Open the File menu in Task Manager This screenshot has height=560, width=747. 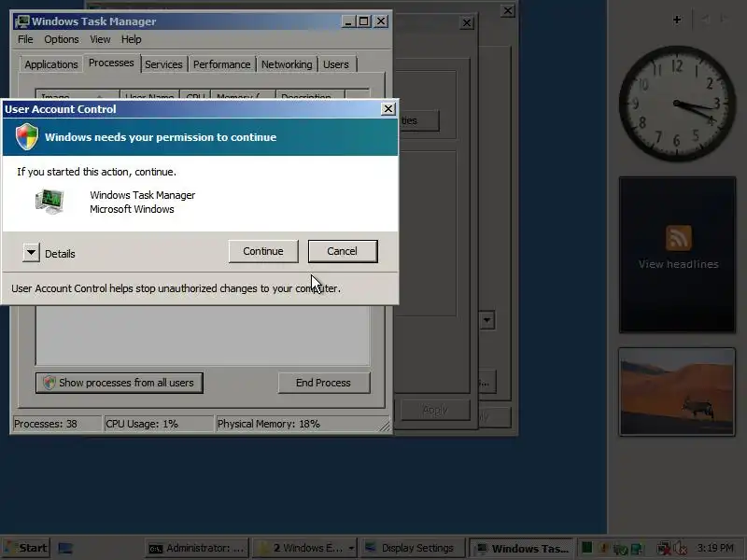click(25, 39)
